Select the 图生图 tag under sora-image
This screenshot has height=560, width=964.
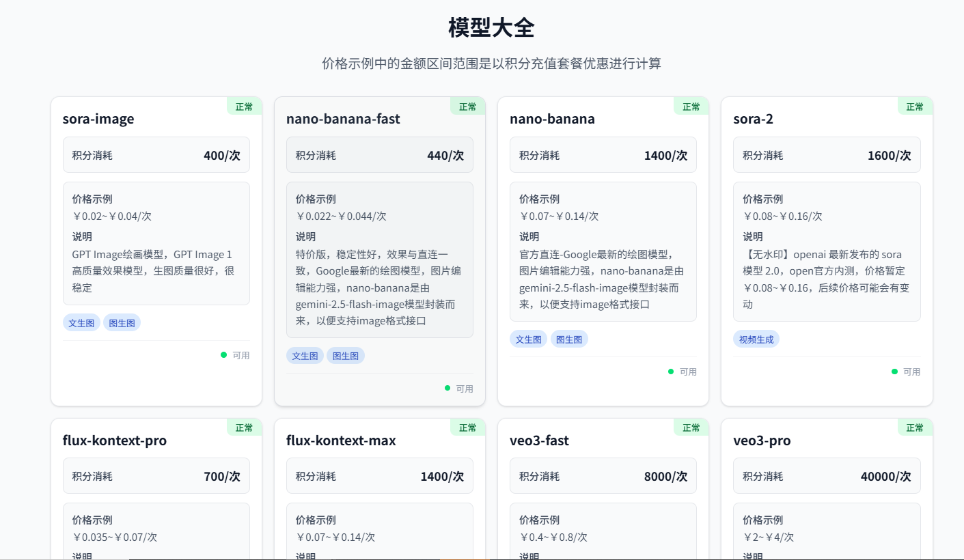pyautogui.click(x=122, y=323)
